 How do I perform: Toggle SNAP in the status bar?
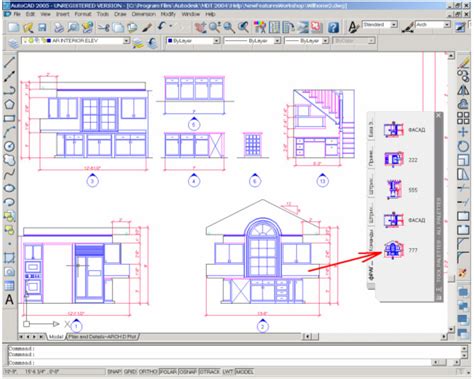114,371
